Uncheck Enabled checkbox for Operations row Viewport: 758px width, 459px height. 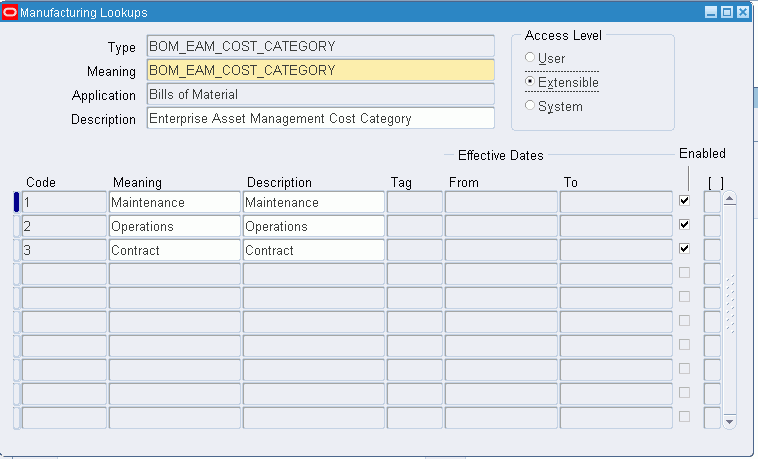click(684, 225)
